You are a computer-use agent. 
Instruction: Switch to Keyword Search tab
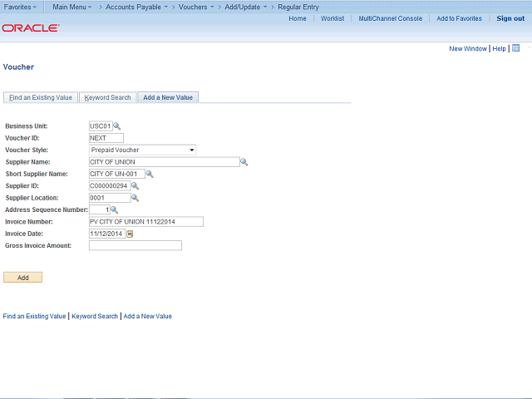pos(107,97)
